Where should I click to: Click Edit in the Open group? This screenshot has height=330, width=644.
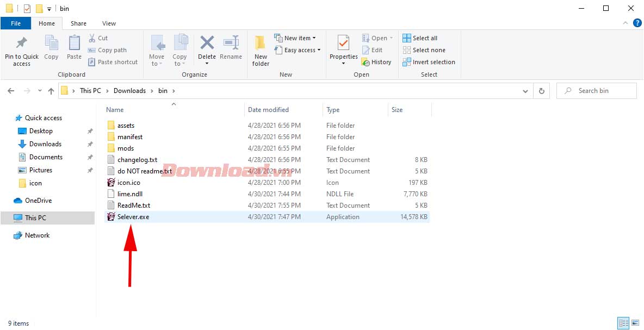pos(372,50)
